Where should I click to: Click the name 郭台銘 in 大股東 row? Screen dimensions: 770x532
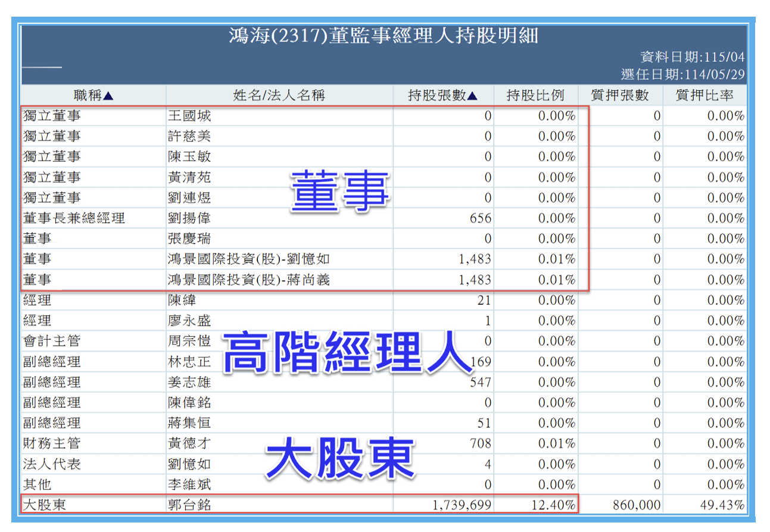point(189,506)
